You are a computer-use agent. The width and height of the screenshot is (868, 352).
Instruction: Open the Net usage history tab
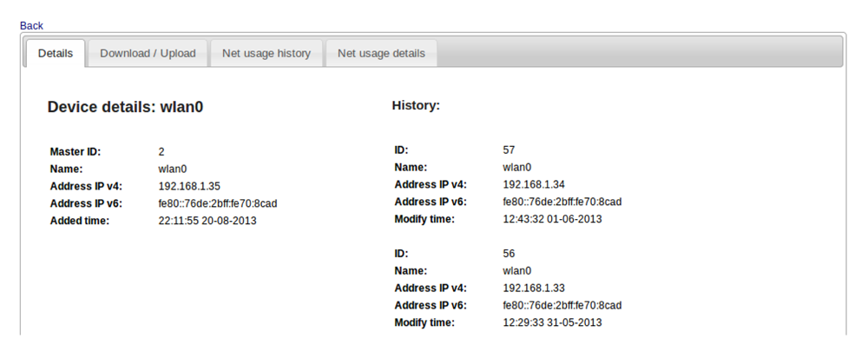(x=266, y=53)
